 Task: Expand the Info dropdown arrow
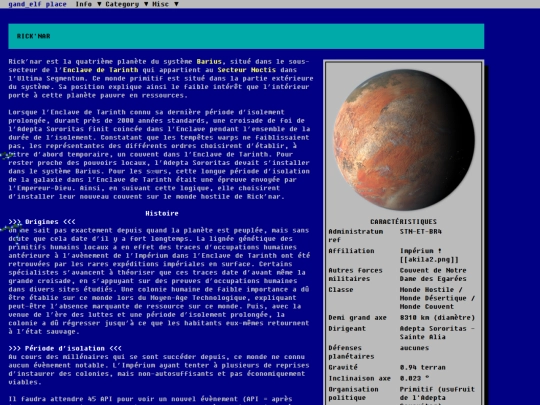pos(99,4)
